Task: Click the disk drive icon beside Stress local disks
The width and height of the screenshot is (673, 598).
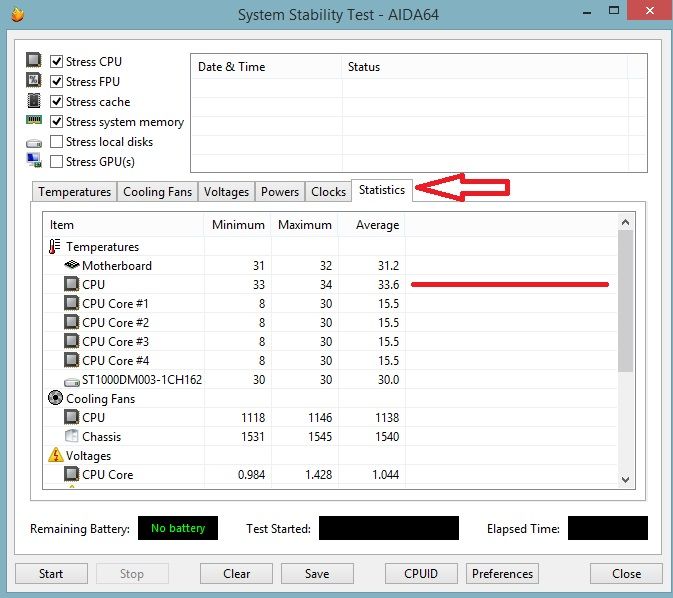Action: [34, 143]
